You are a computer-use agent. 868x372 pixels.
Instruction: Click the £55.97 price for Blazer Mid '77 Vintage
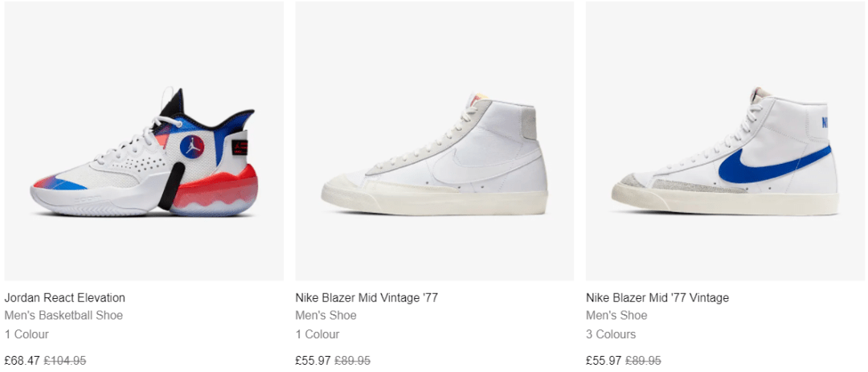604,360
